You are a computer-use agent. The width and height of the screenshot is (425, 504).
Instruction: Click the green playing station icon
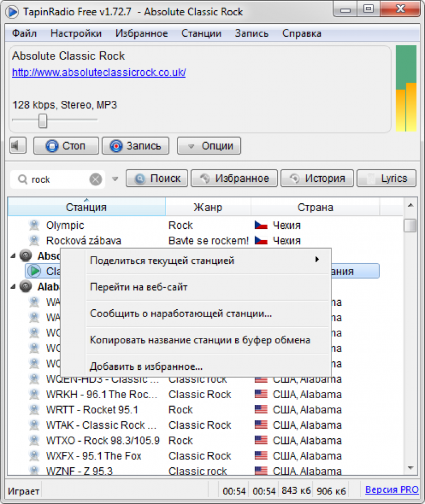click(34, 271)
